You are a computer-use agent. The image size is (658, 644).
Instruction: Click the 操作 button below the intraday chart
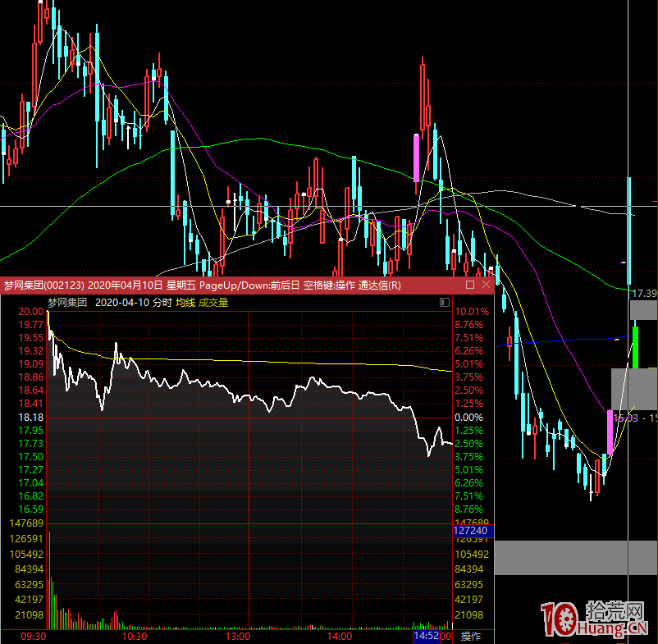pos(471,637)
